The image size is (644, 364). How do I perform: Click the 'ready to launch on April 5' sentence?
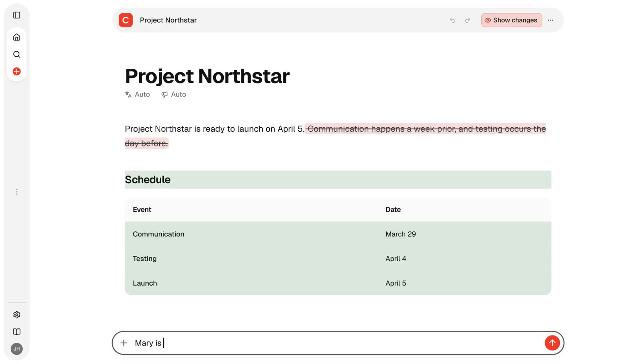[215, 129]
